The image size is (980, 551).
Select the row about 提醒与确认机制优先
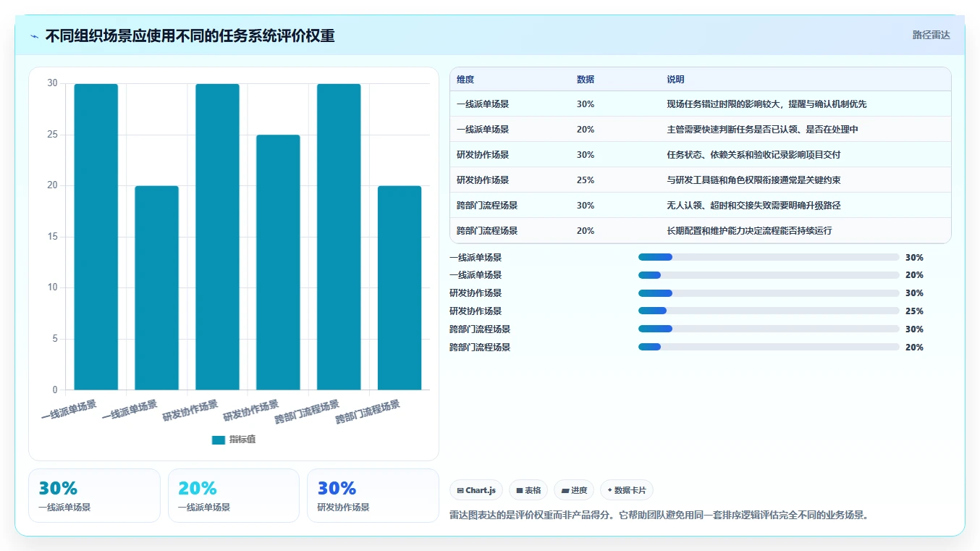pos(701,104)
